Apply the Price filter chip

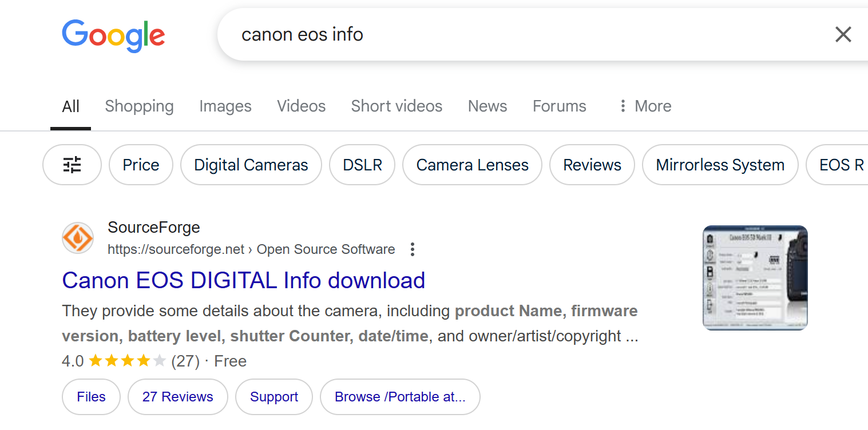[x=141, y=165]
